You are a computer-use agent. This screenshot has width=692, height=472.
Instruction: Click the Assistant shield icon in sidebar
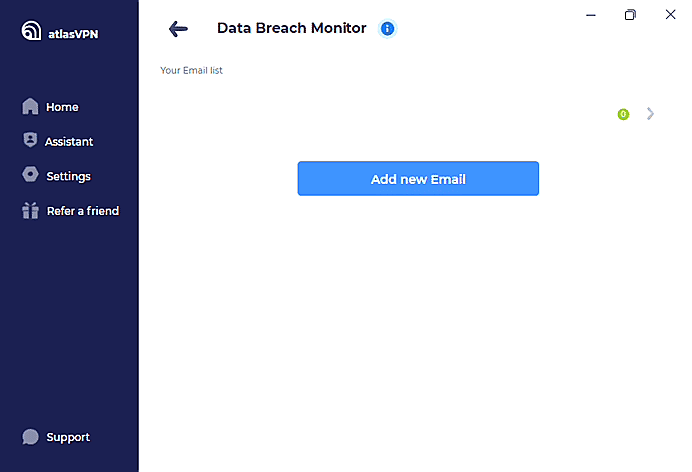pos(30,141)
